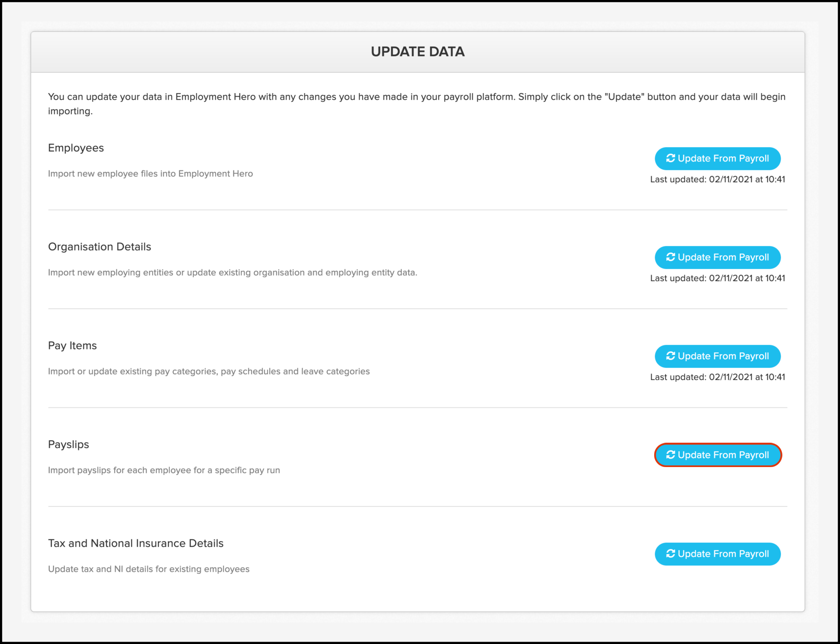Select the Payslips section heading
Image resolution: width=840 pixels, height=644 pixels.
coord(69,444)
